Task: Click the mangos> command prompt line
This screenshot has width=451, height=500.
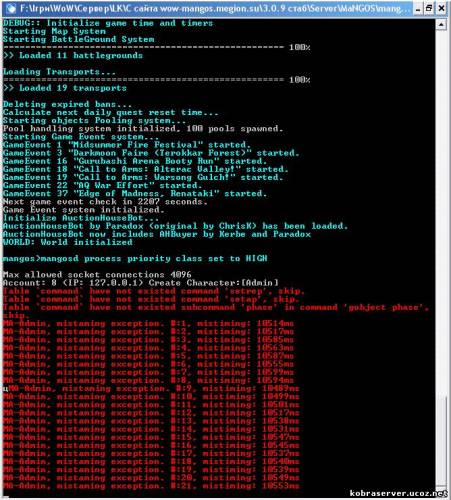Action: (135, 259)
